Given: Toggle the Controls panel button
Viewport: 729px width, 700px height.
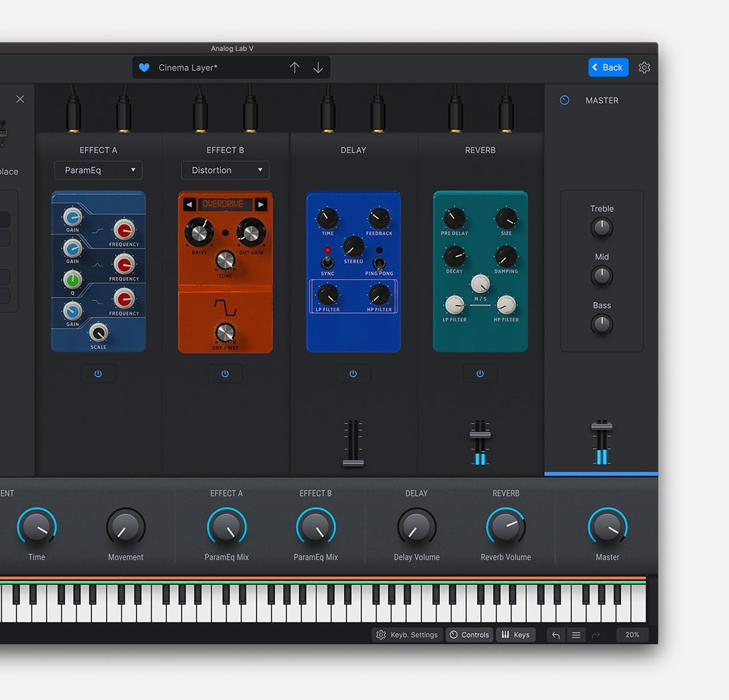Looking at the screenshot, I should point(470,635).
